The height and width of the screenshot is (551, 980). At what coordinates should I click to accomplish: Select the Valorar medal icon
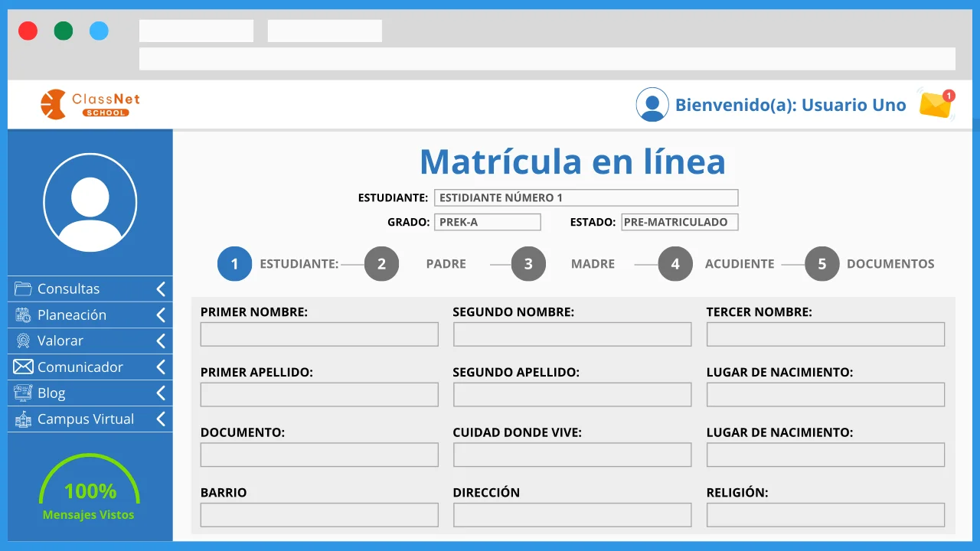click(22, 341)
